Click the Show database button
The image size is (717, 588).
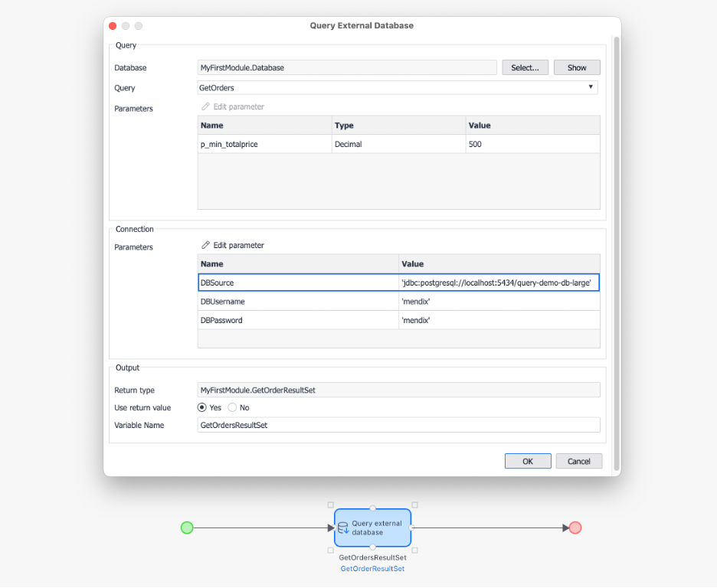(x=577, y=67)
